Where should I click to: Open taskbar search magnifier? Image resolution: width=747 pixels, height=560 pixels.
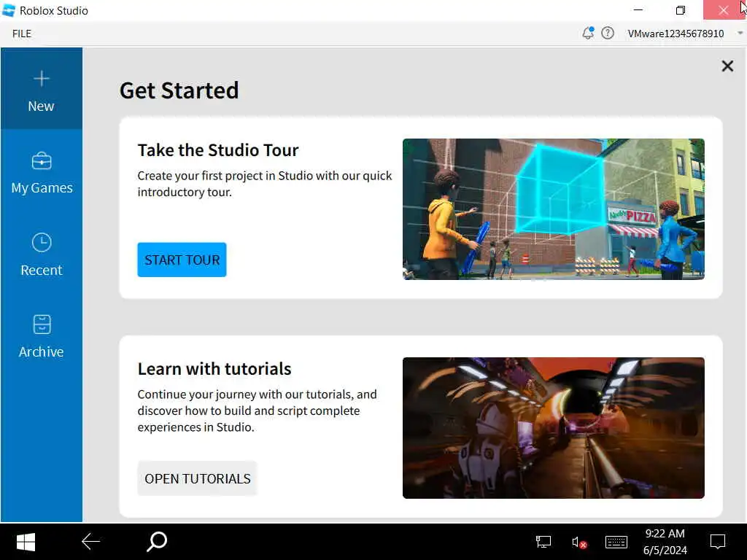157,542
